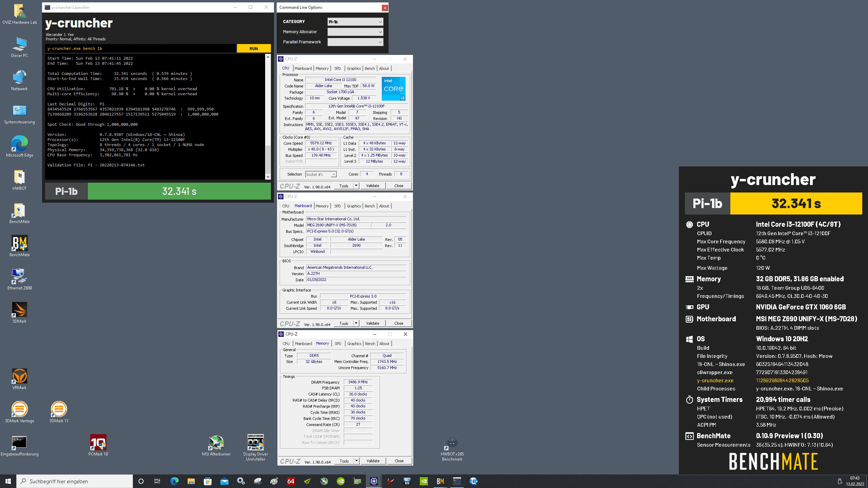Click the taskbar clock showing 07:43

855,481
